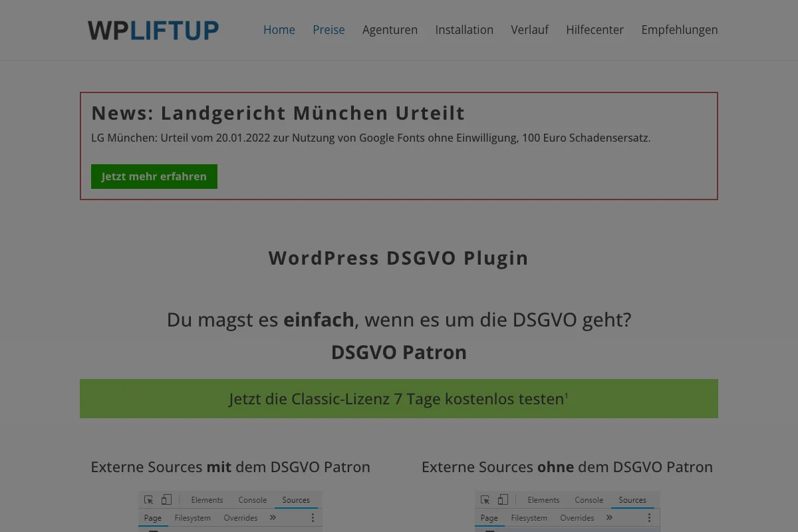Click Elements tab in the 'ohne' DevTools image
Screen dimensions: 798x532
(543, 500)
